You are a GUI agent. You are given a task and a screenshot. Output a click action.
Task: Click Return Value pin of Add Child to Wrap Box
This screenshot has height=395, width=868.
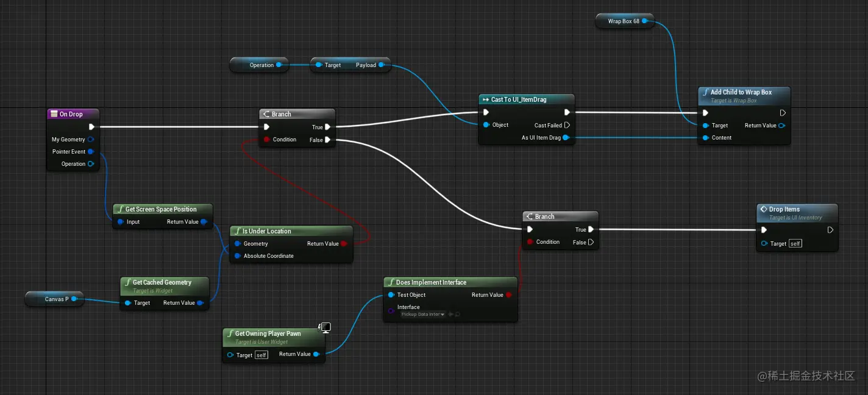[x=781, y=126]
